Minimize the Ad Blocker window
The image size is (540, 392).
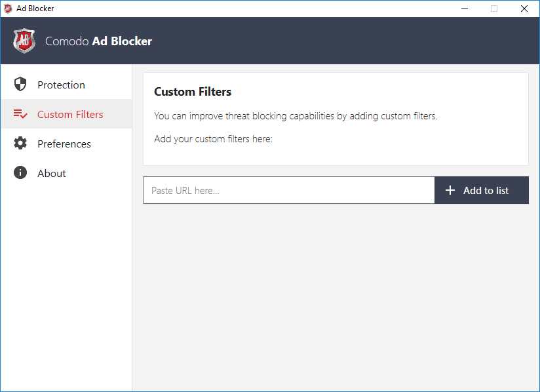464,9
